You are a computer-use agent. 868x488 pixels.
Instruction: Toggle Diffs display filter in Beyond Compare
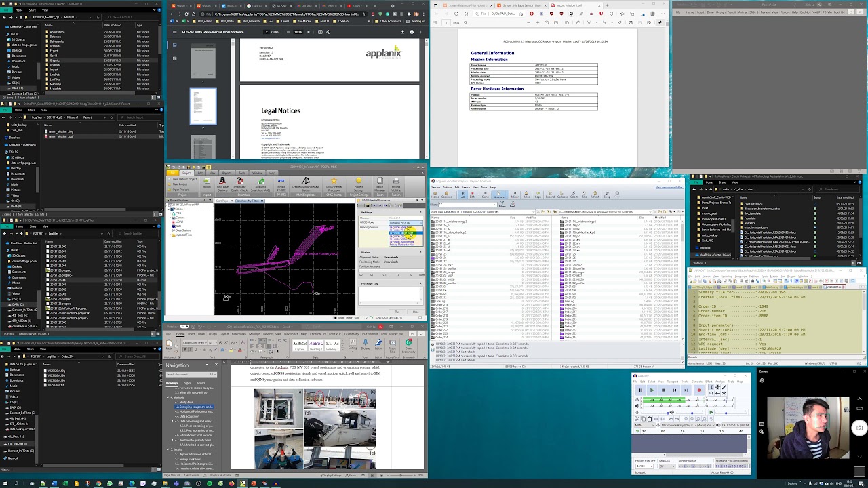(473, 195)
